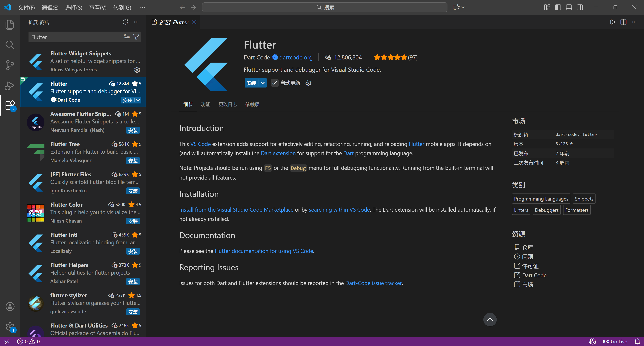Click the filter extensions funnel icon
The width and height of the screenshot is (644, 346).
pos(136,37)
